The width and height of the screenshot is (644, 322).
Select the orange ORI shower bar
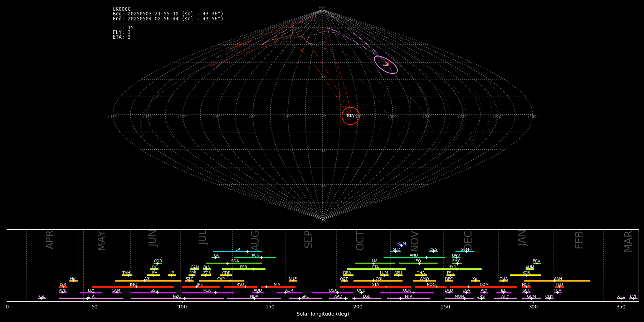click(x=377, y=281)
